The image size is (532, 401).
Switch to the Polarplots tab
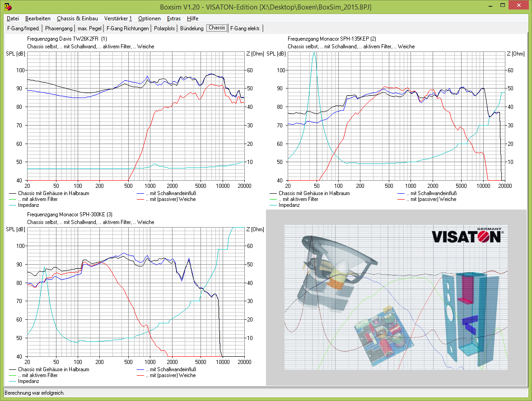point(164,28)
